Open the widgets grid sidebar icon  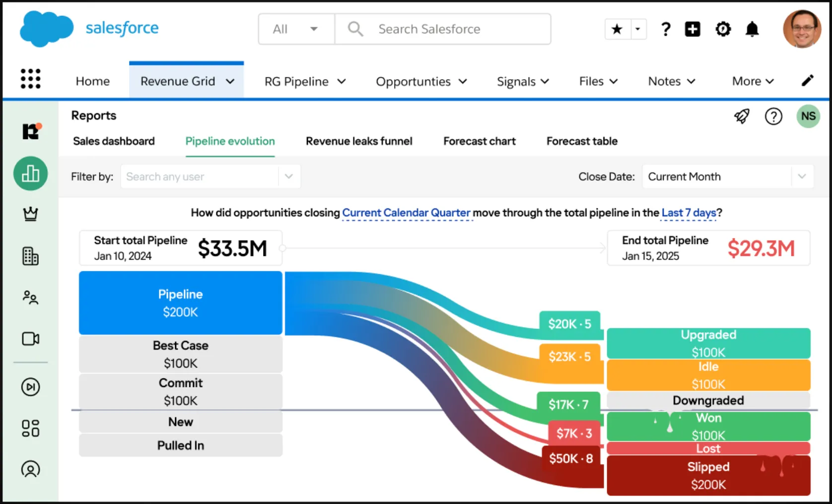(x=31, y=428)
